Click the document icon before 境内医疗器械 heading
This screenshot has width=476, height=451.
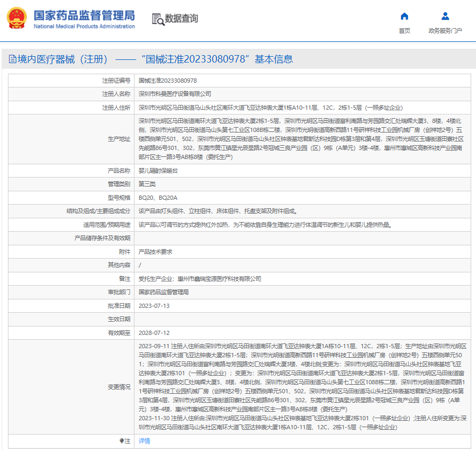(13, 59)
